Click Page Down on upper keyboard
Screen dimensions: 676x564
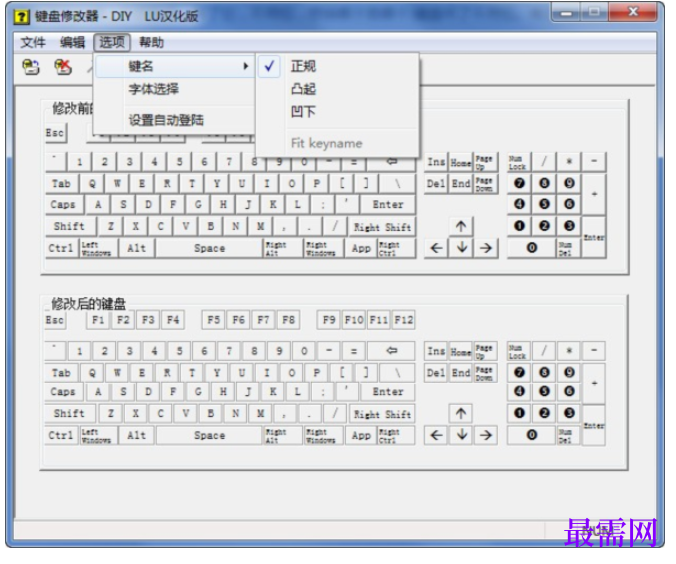coord(485,184)
